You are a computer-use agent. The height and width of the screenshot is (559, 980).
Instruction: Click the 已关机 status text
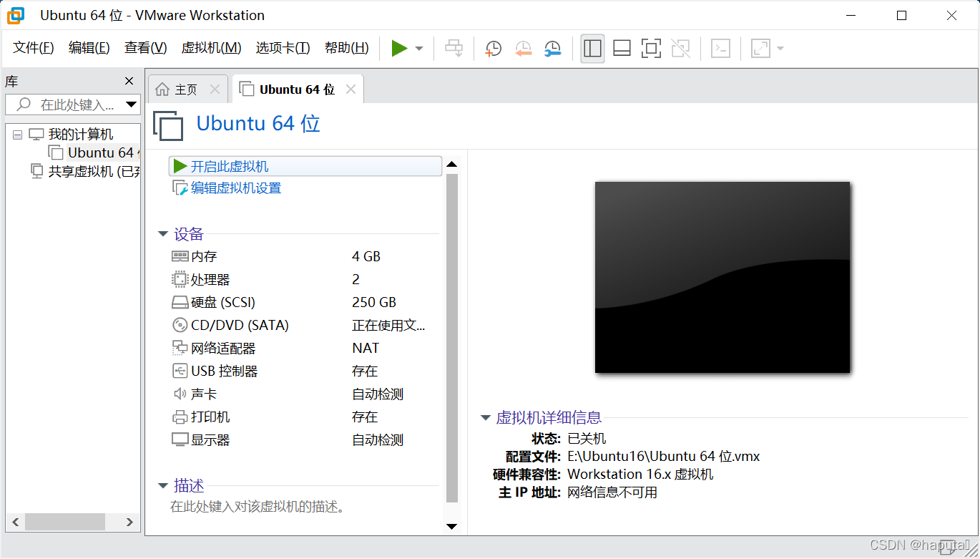click(x=587, y=438)
